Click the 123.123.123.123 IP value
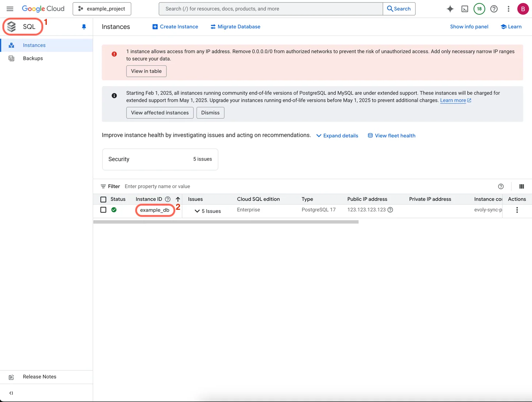This screenshot has width=532, height=402. point(366,210)
